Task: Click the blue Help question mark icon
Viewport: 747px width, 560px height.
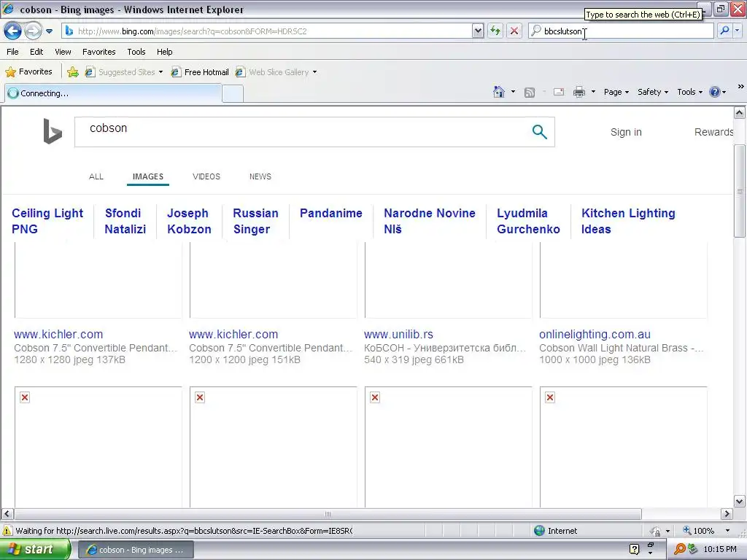Action: click(x=715, y=92)
